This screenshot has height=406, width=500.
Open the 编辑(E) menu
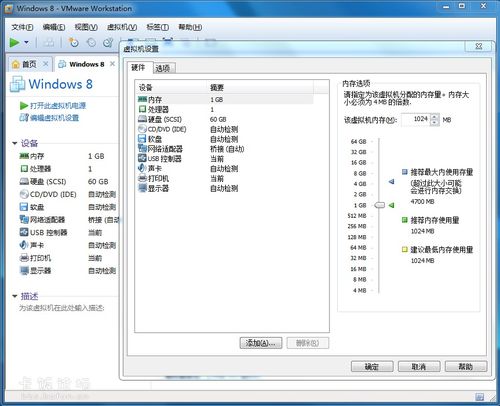(x=54, y=27)
